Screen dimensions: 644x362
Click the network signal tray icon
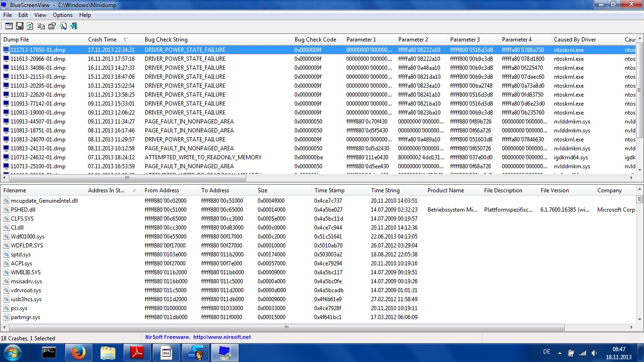[x=583, y=353]
